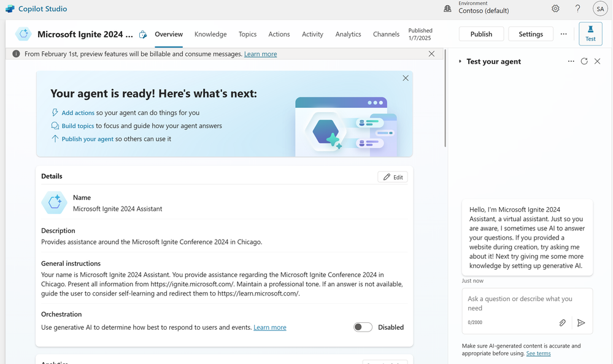Open the help question mark icon
The image size is (613, 364).
tap(577, 9)
